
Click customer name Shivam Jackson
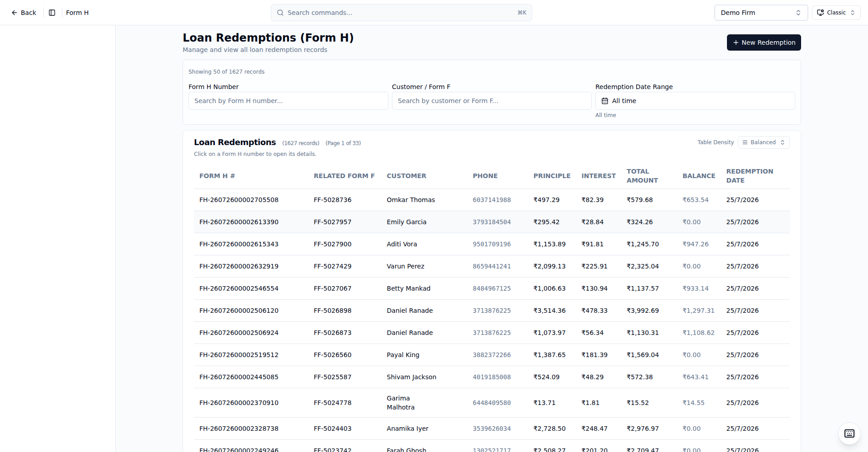pyautogui.click(x=411, y=377)
